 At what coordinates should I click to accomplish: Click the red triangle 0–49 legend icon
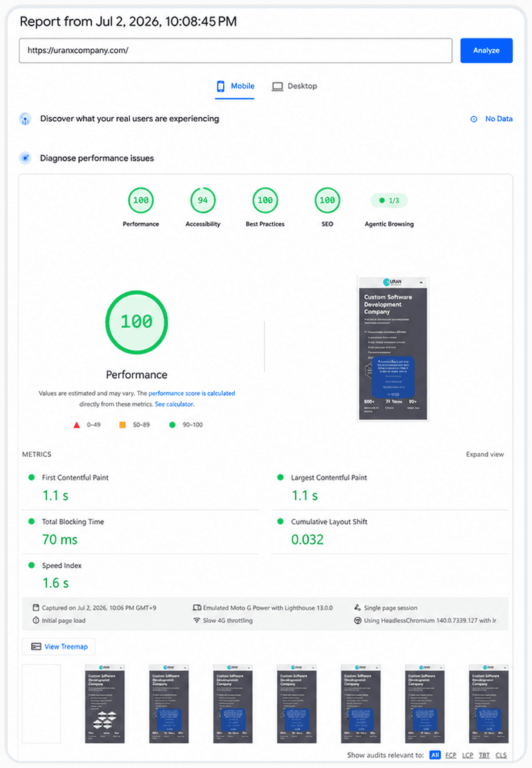pos(77,425)
